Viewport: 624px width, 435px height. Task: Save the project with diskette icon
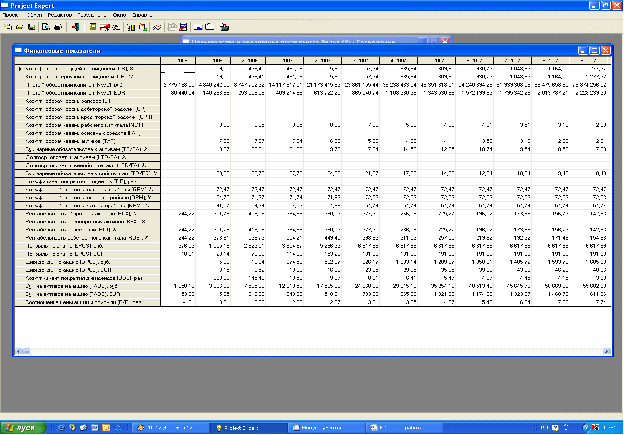(x=31, y=27)
